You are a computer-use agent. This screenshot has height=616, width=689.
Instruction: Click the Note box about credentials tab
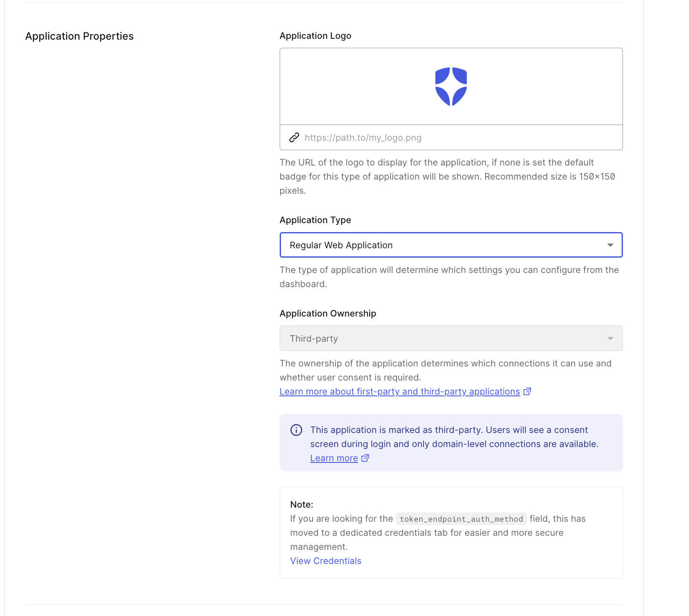[x=451, y=532]
